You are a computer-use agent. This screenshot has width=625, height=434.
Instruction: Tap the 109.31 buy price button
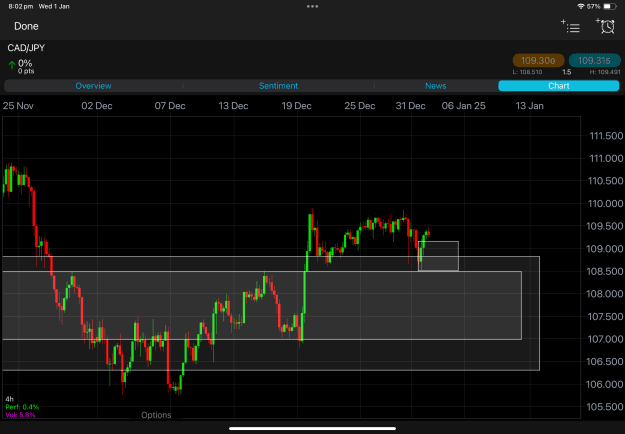(594, 61)
